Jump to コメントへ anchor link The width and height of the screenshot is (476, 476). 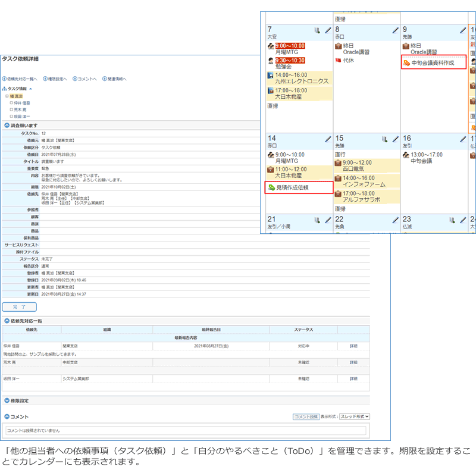tap(86, 79)
